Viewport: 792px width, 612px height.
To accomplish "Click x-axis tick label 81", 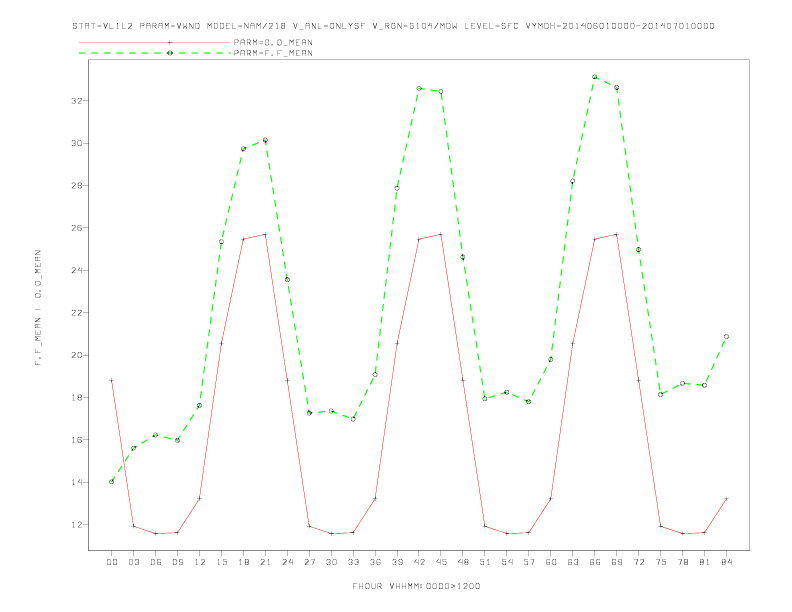I will coord(705,562).
